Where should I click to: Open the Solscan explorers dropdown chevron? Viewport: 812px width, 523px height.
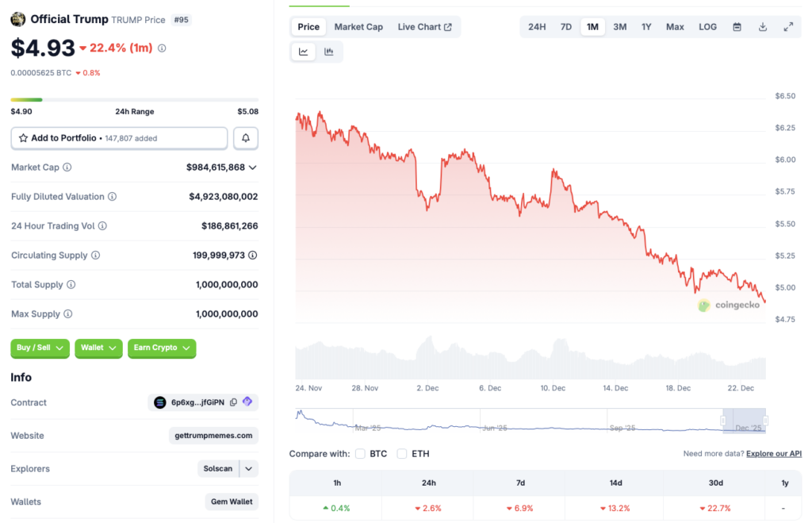248,468
